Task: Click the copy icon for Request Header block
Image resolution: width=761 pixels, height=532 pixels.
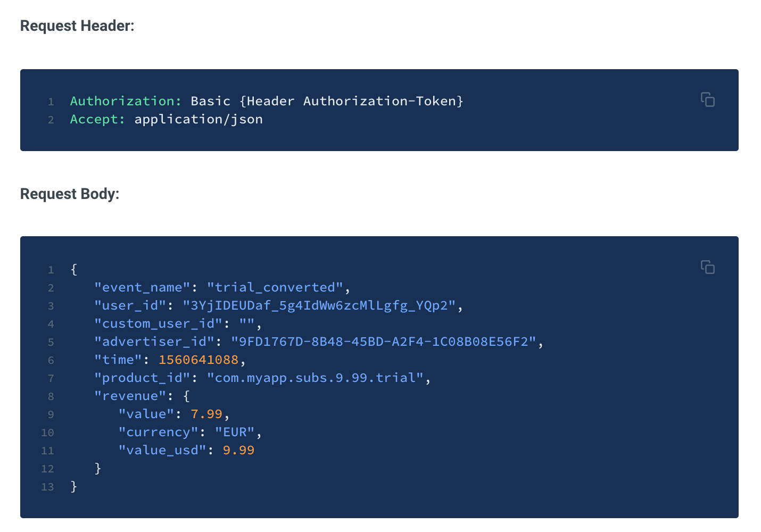Action: [x=708, y=99]
